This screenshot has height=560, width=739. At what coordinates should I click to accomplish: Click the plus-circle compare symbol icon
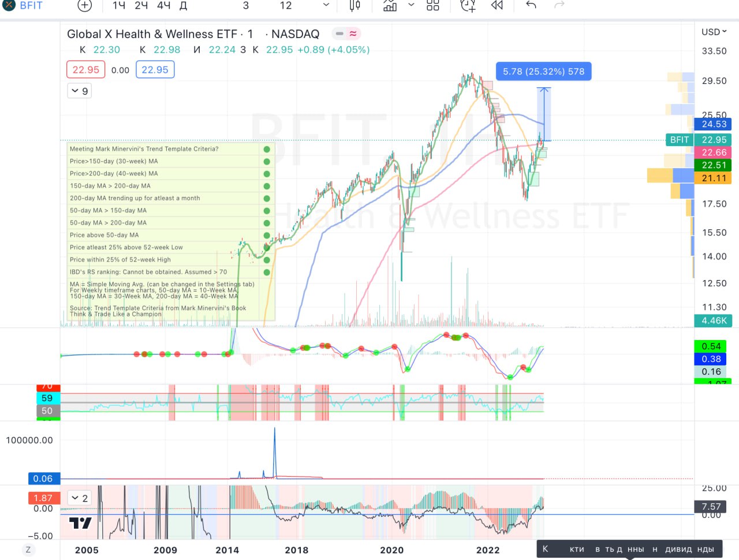click(84, 6)
